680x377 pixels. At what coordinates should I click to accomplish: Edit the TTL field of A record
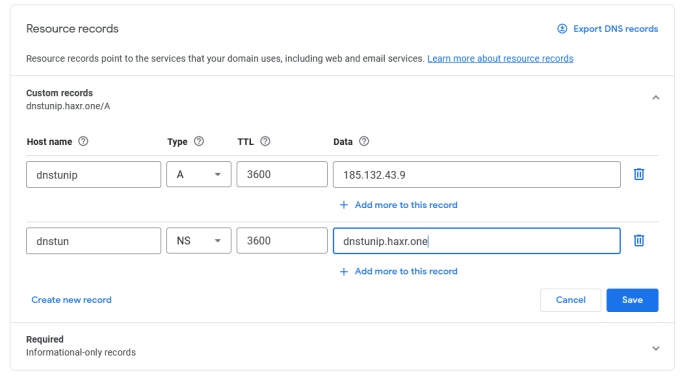point(282,174)
